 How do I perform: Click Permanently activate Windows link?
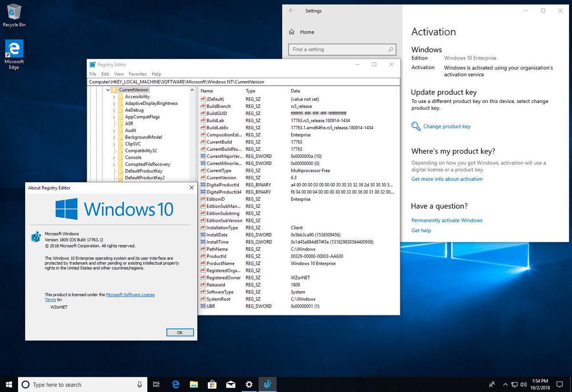click(447, 220)
